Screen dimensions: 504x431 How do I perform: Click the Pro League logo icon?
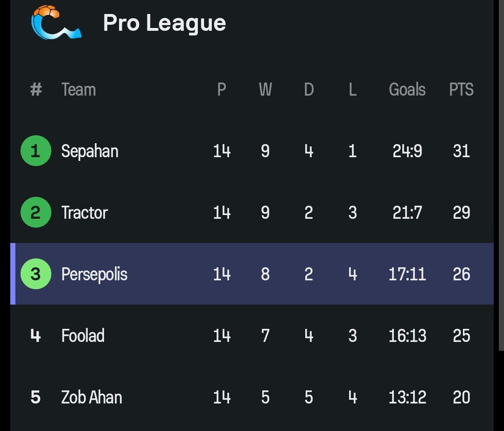click(x=56, y=22)
